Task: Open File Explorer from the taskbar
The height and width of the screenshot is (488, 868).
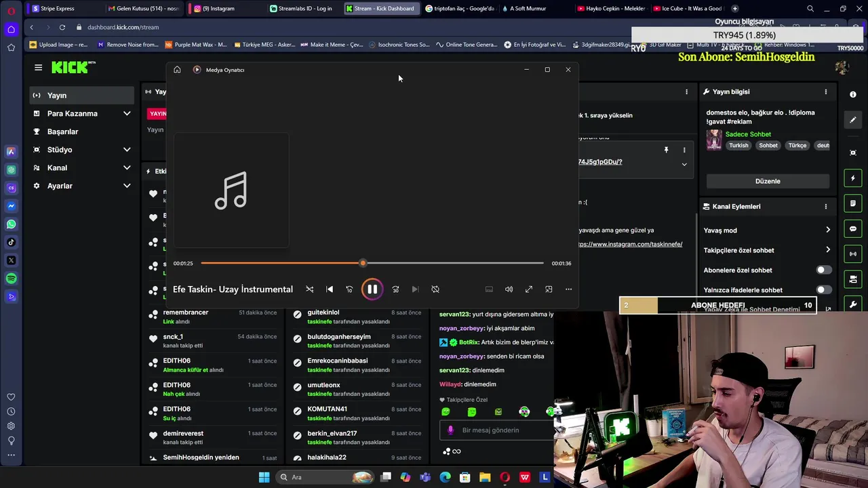Action: click(485, 477)
